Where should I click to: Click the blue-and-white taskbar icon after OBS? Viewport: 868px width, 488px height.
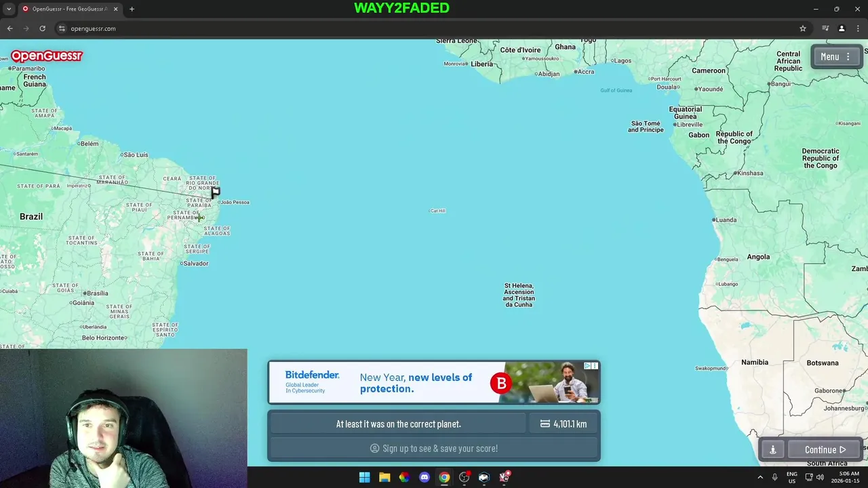point(484,477)
